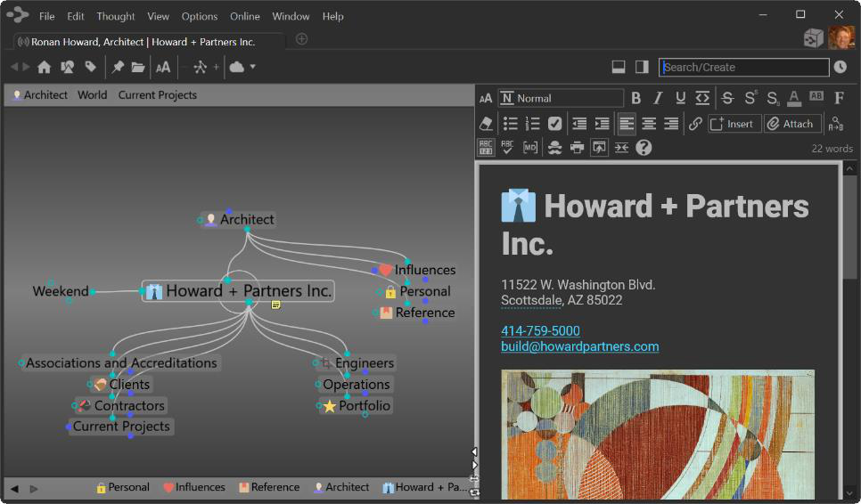
Task: Open the Normal paragraph style dropdown
Action: [560, 98]
